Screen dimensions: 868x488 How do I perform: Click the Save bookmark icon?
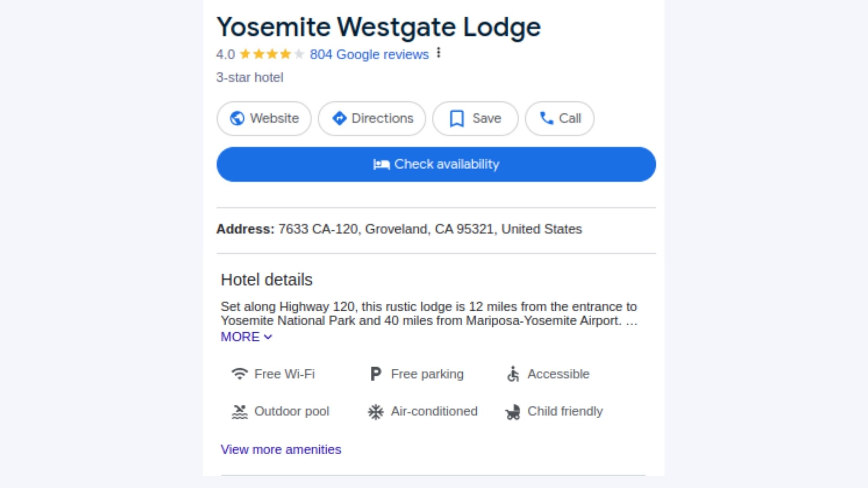(457, 119)
